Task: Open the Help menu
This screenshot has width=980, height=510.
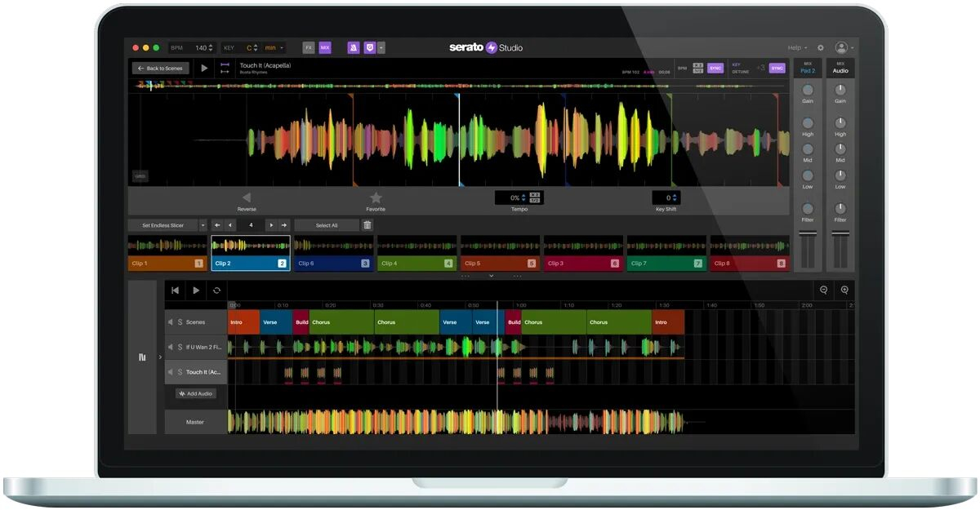Action: (796, 48)
